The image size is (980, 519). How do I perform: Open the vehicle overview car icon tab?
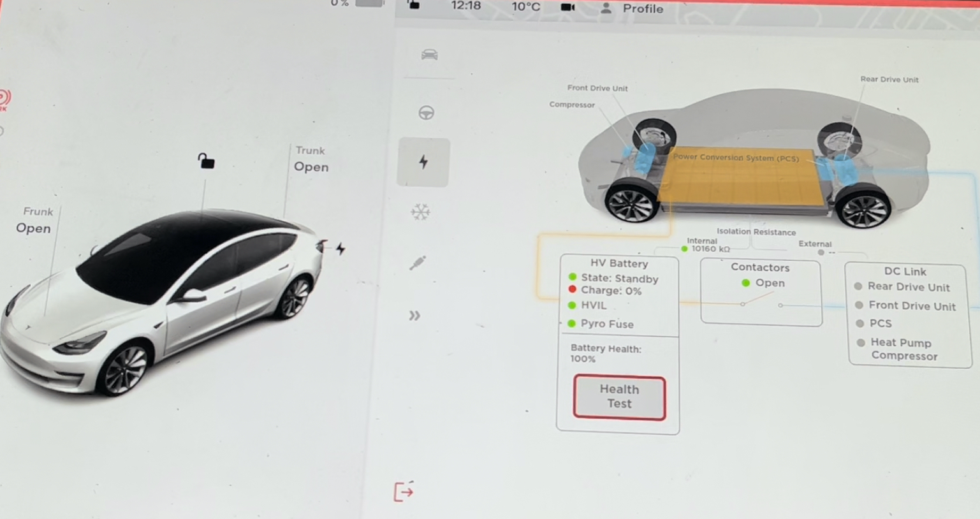tap(429, 55)
